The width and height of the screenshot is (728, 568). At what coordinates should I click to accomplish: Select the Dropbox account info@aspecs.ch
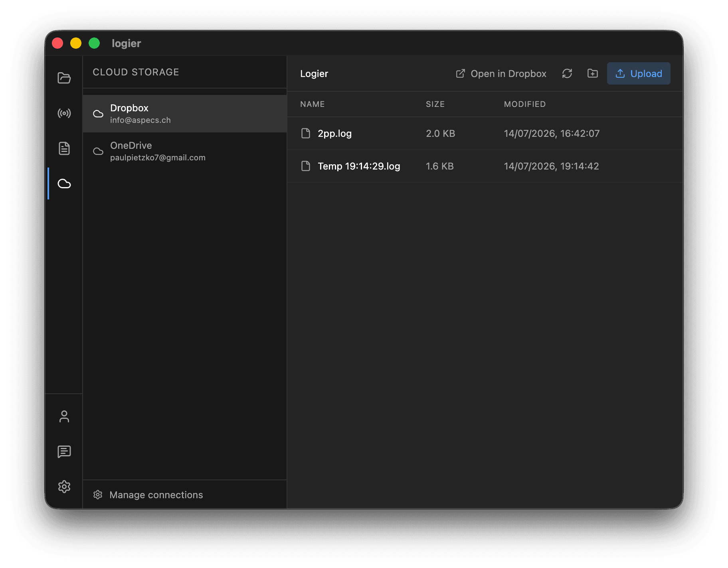[x=185, y=114]
